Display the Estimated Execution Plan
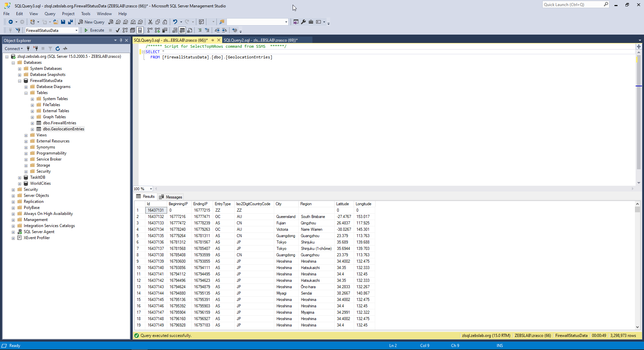 pos(125,30)
